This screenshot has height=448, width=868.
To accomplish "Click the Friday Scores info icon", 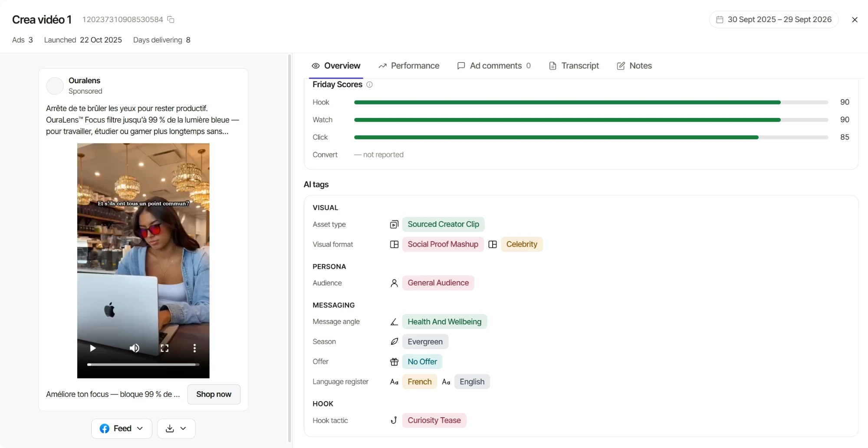I will pyautogui.click(x=369, y=85).
